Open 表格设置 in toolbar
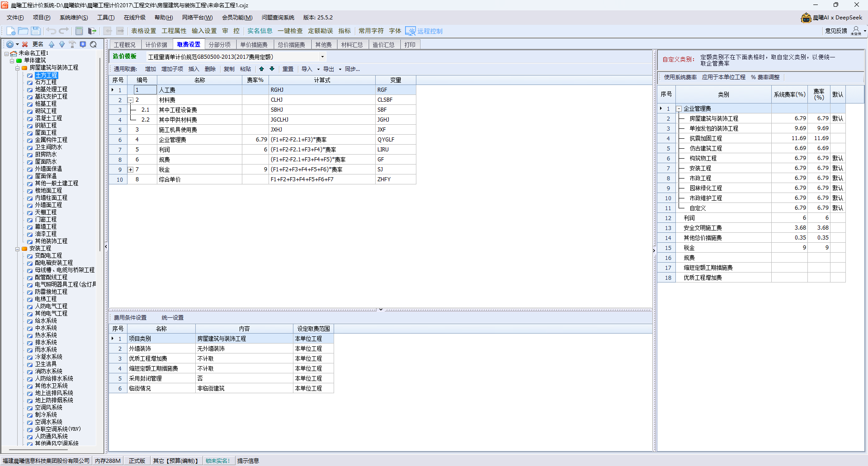 click(144, 31)
